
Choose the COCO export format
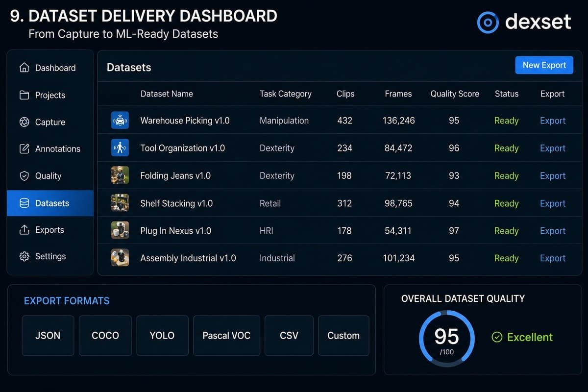point(105,336)
